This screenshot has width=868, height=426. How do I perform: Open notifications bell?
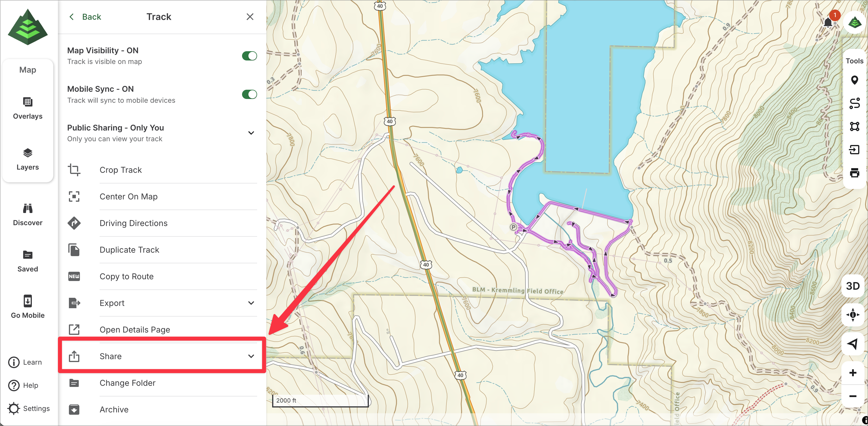click(x=828, y=23)
